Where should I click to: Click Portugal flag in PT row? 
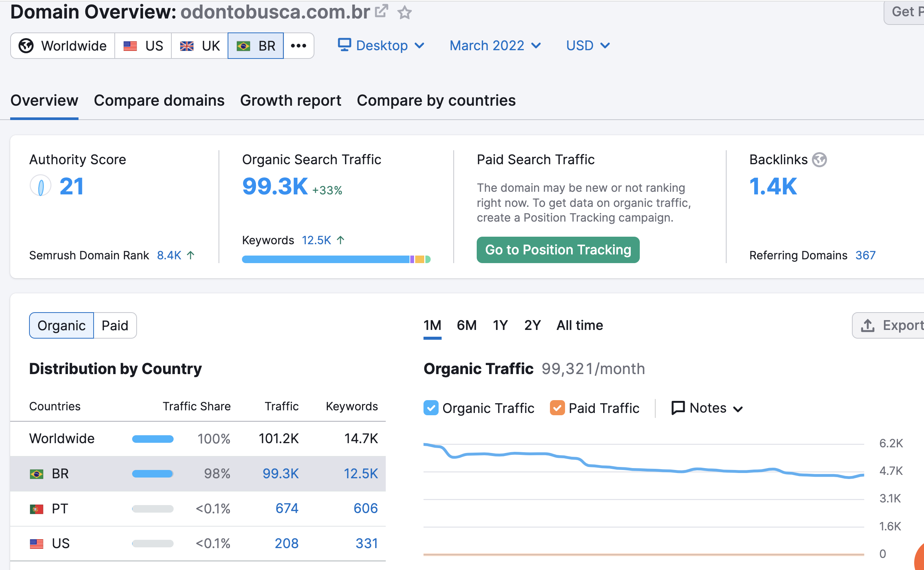click(37, 509)
